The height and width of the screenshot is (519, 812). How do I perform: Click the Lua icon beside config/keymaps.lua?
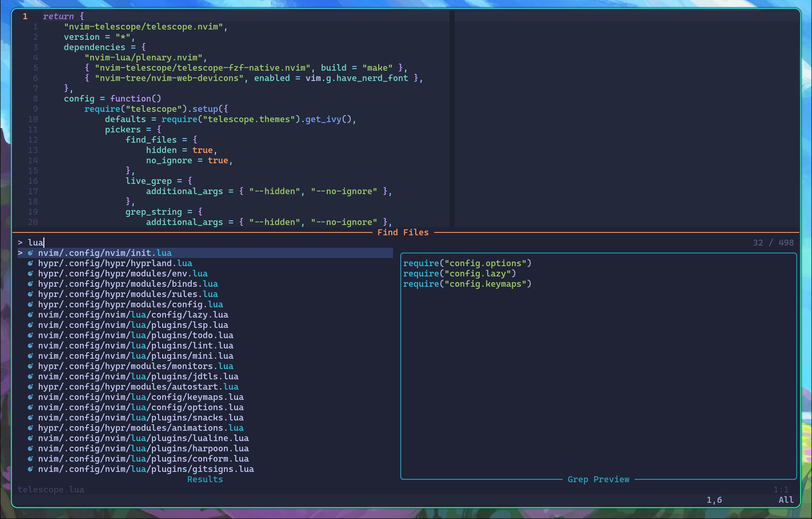30,397
